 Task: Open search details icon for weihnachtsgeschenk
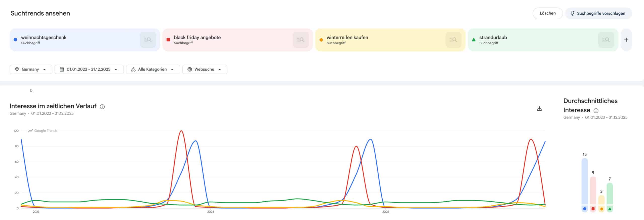point(148,40)
